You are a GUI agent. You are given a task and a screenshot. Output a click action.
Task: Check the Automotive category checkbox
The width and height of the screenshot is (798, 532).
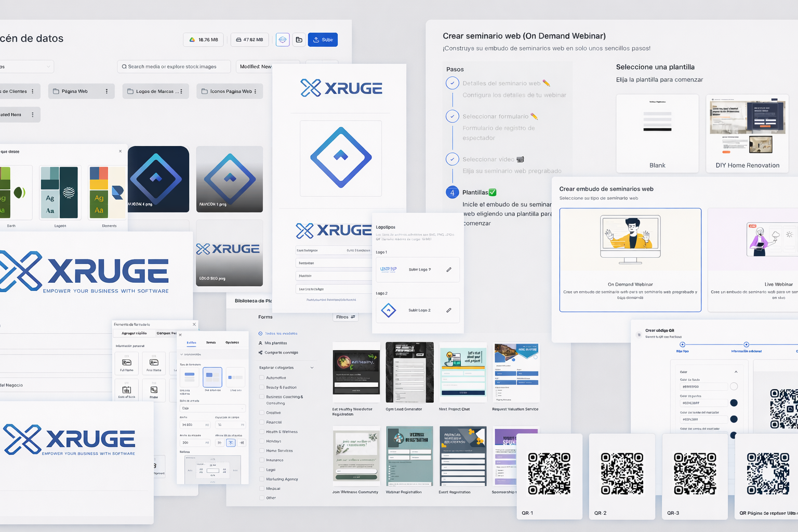pos(261,378)
